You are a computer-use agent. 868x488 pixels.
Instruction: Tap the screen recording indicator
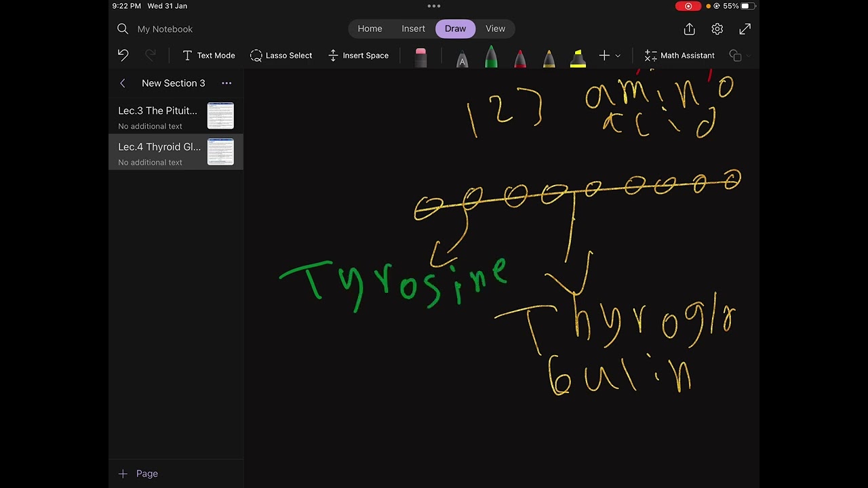[x=688, y=6]
